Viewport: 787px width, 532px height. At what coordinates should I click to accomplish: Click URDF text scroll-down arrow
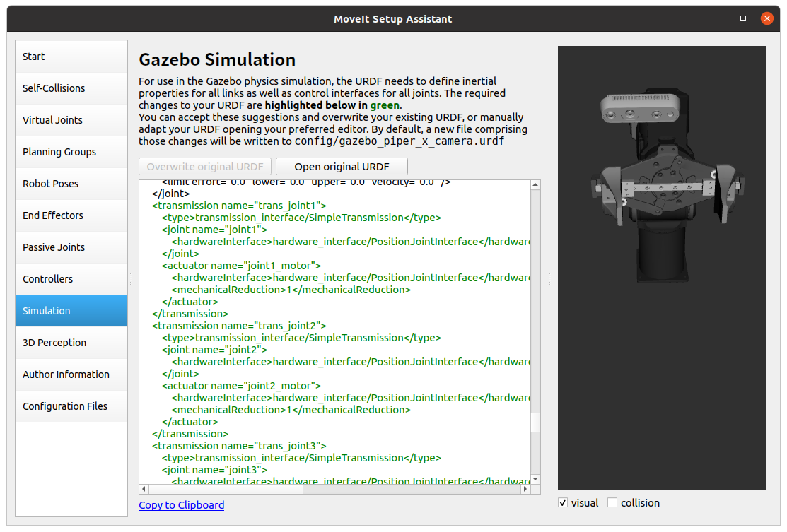[x=535, y=479]
